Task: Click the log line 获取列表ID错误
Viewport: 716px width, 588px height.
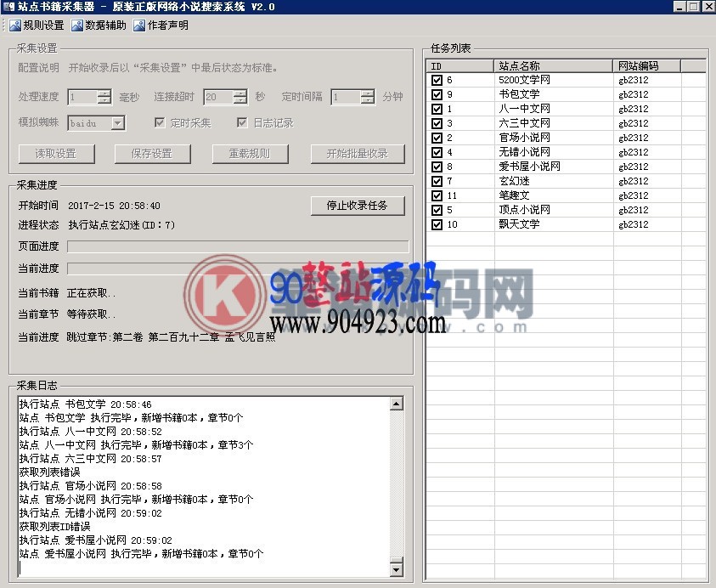Action: [55, 527]
